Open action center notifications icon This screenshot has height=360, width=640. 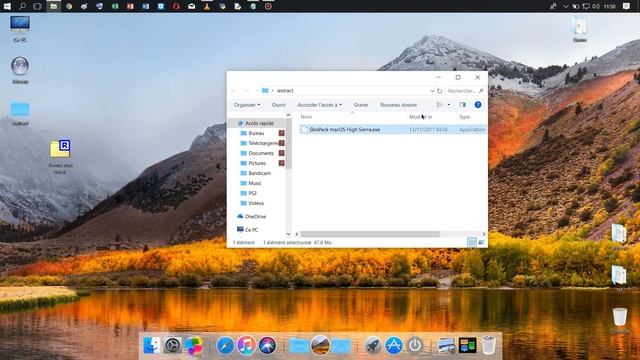point(626,6)
